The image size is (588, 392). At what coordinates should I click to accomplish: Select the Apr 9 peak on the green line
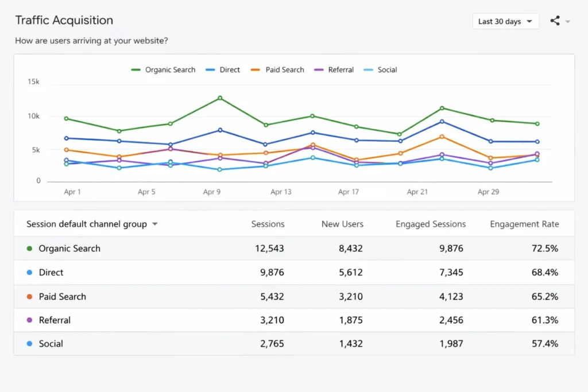tap(220, 98)
